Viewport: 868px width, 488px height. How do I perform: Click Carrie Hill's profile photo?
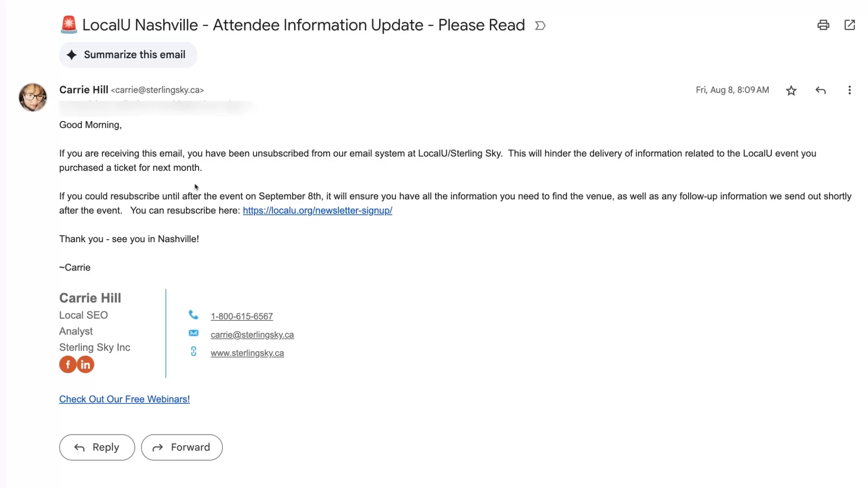click(33, 97)
